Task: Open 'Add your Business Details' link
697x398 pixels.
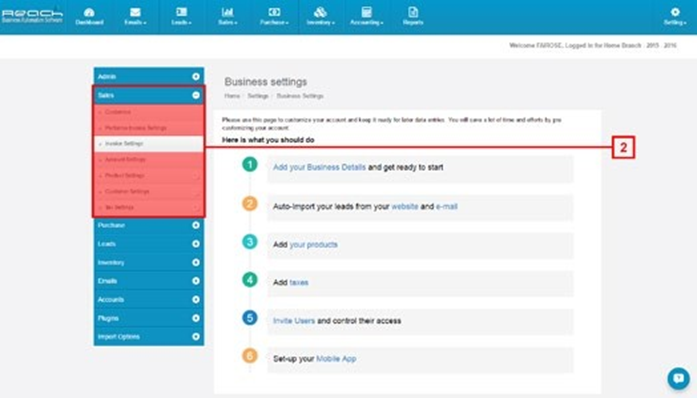Action: 319,167
